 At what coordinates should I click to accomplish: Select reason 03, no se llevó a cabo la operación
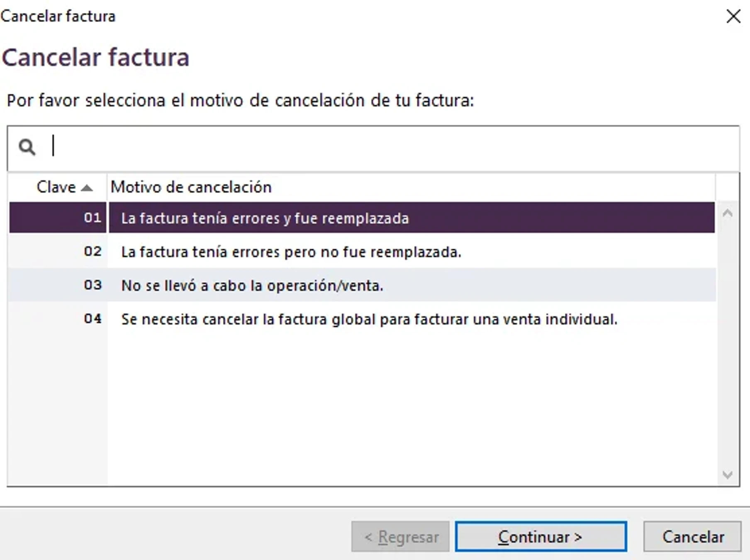click(252, 285)
